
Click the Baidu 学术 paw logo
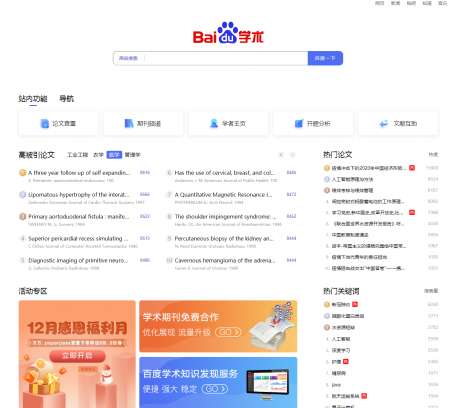click(x=228, y=33)
